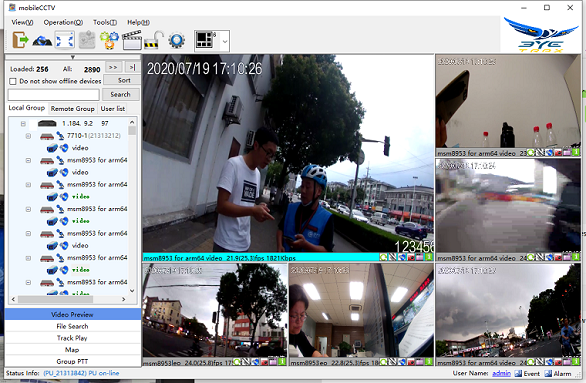
Task: Click the device icon beside 7710-1
Action: coord(47,136)
